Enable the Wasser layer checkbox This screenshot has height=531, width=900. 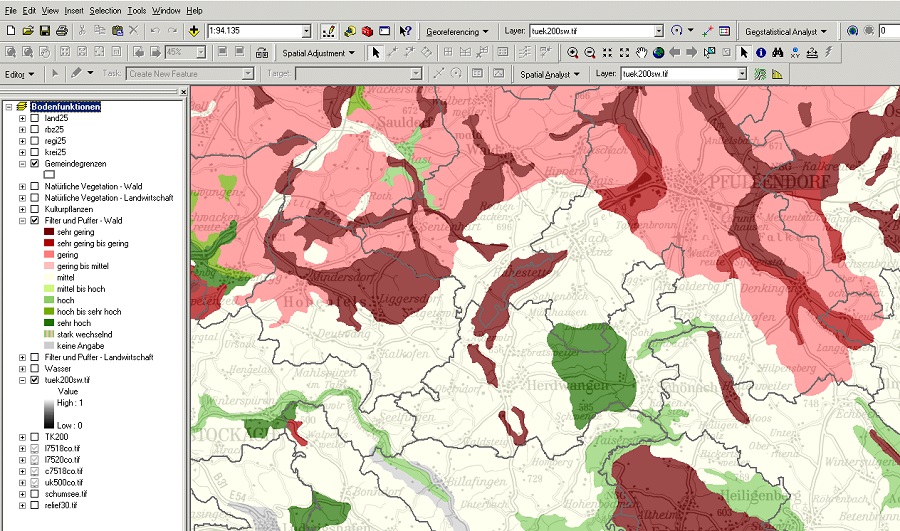pyautogui.click(x=35, y=369)
